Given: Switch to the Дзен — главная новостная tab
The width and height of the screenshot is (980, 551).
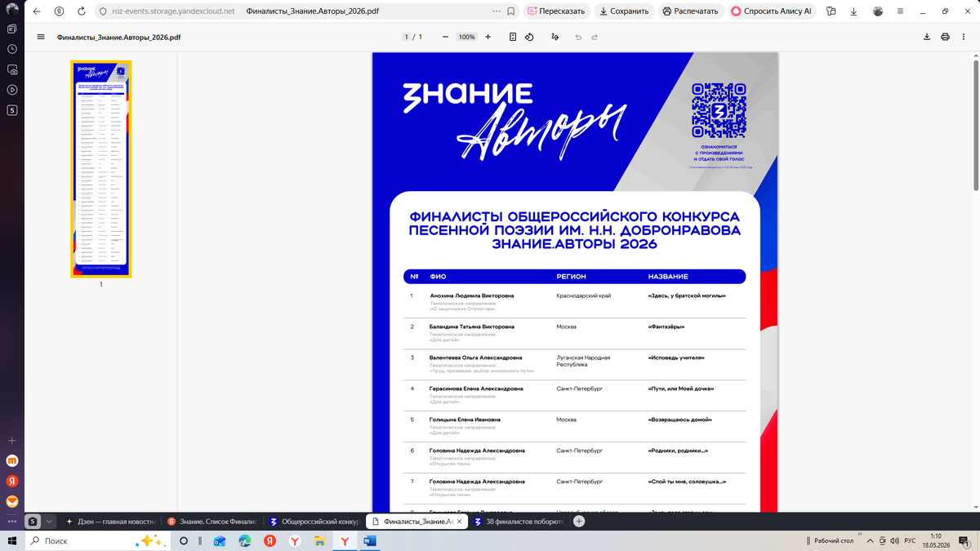Looking at the screenshot, I should [x=109, y=521].
